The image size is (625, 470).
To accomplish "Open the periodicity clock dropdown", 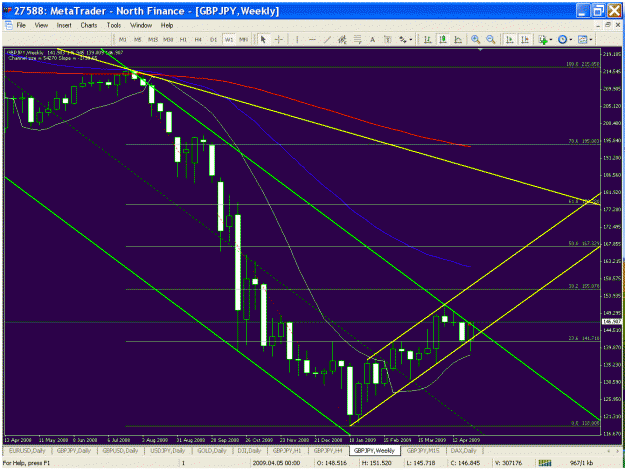I will click(x=565, y=39).
